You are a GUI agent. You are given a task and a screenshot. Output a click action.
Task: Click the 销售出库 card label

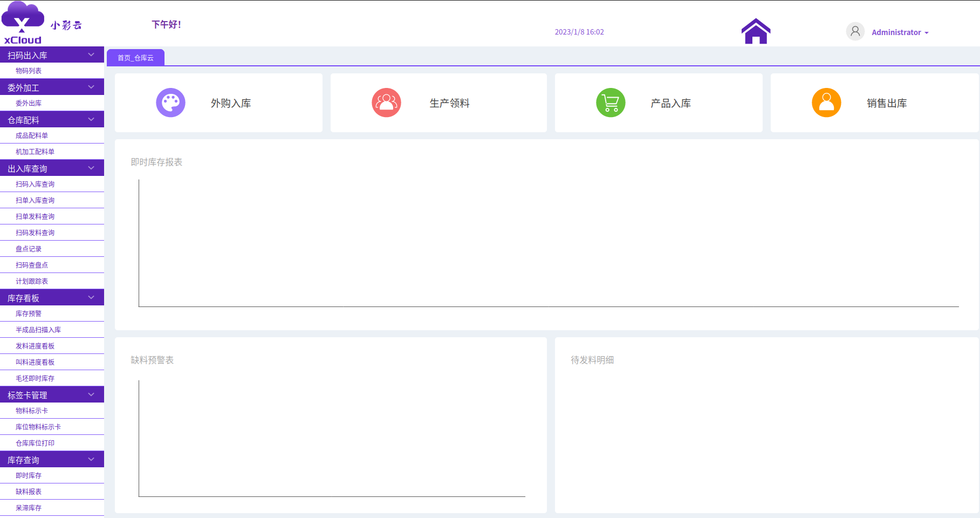887,103
